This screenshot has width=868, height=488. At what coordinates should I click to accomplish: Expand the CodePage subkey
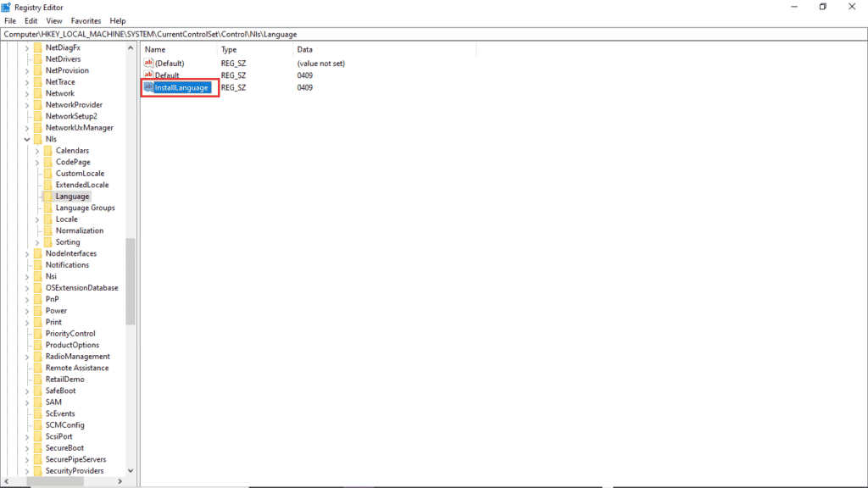[x=37, y=162]
